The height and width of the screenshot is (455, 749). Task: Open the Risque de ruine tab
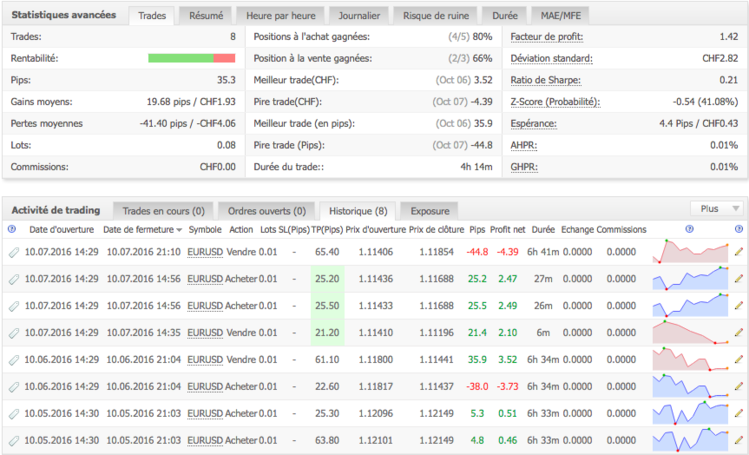click(x=435, y=16)
